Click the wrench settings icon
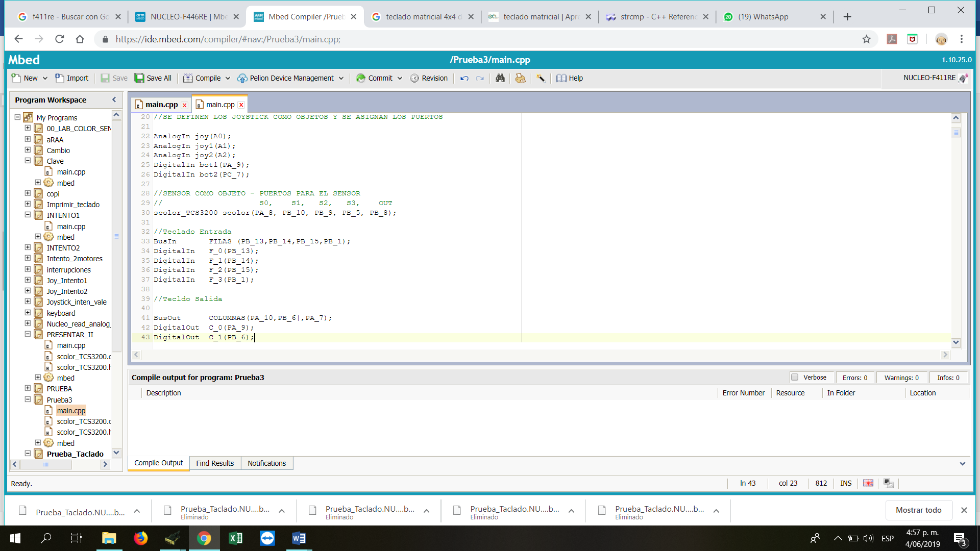980x551 pixels. click(x=541, y=78)
